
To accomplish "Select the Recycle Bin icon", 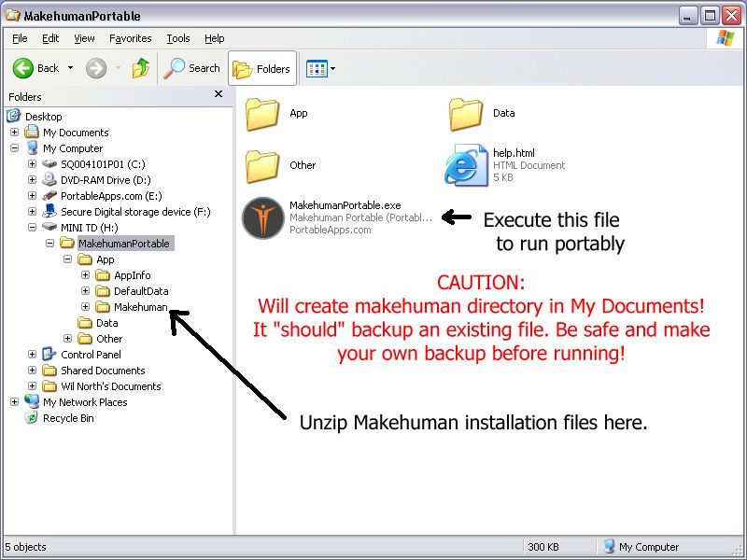I will [32, 417].
